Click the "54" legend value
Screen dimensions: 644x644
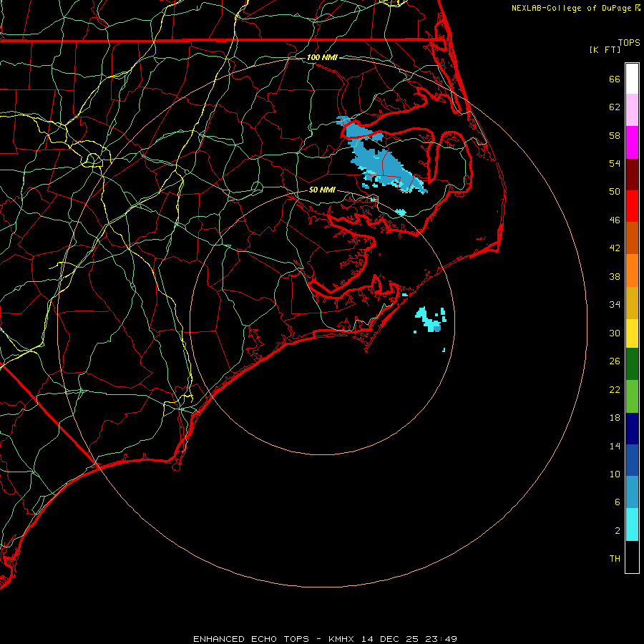[615, 163]
